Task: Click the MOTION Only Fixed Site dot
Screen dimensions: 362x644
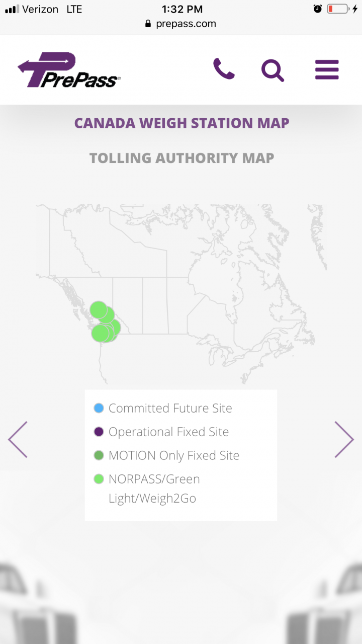Action: coord(99,455)
